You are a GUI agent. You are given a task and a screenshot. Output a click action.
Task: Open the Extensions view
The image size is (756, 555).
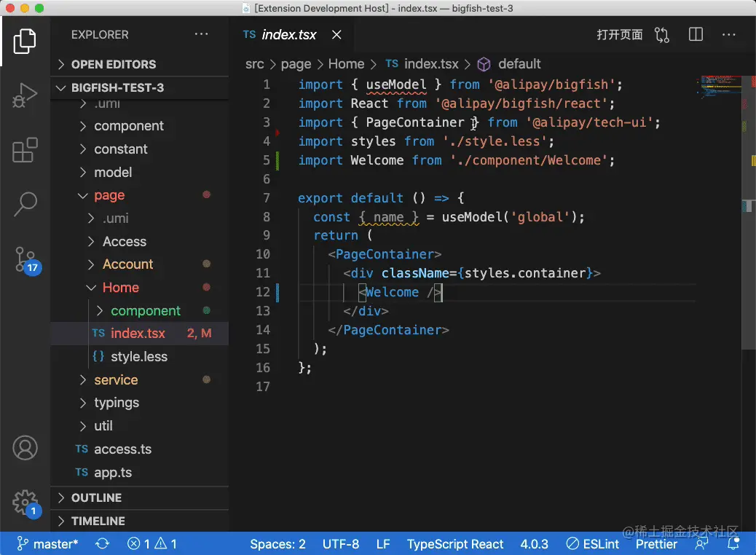pyautogui.click(x=25, y=150)
